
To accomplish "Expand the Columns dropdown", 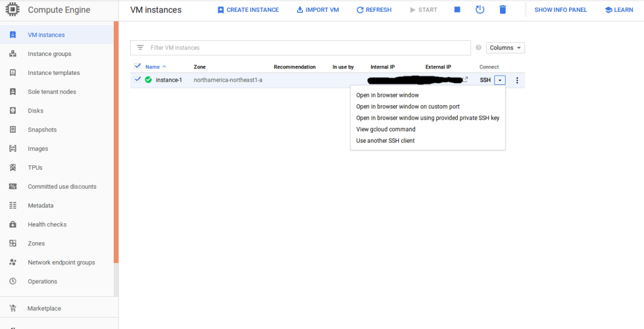I will pos(505,48).
